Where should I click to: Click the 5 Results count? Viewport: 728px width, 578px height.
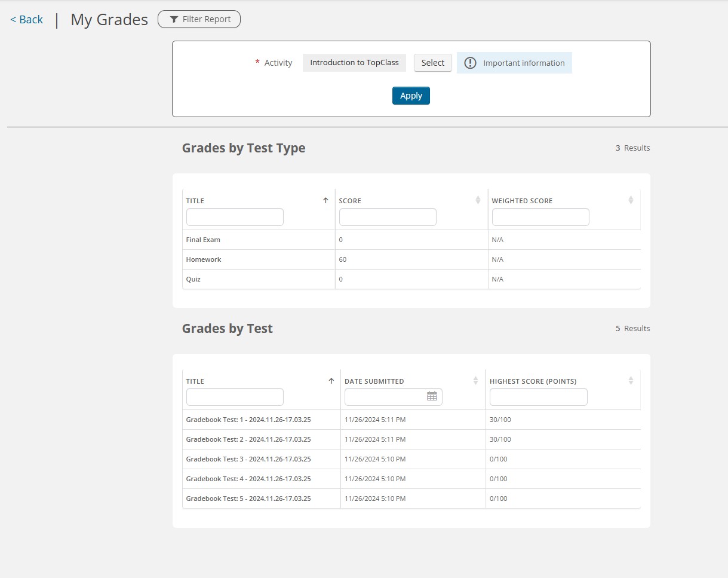[x=633, y=329]
